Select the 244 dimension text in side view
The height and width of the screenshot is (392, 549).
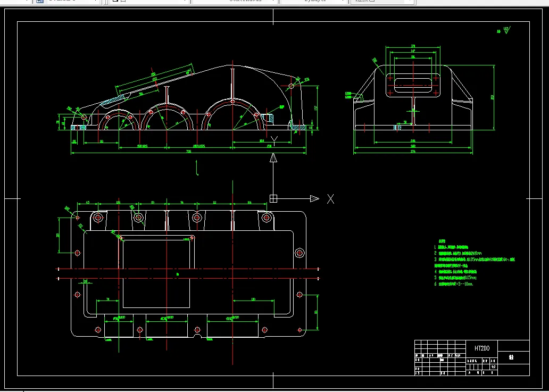pos(413,141)
